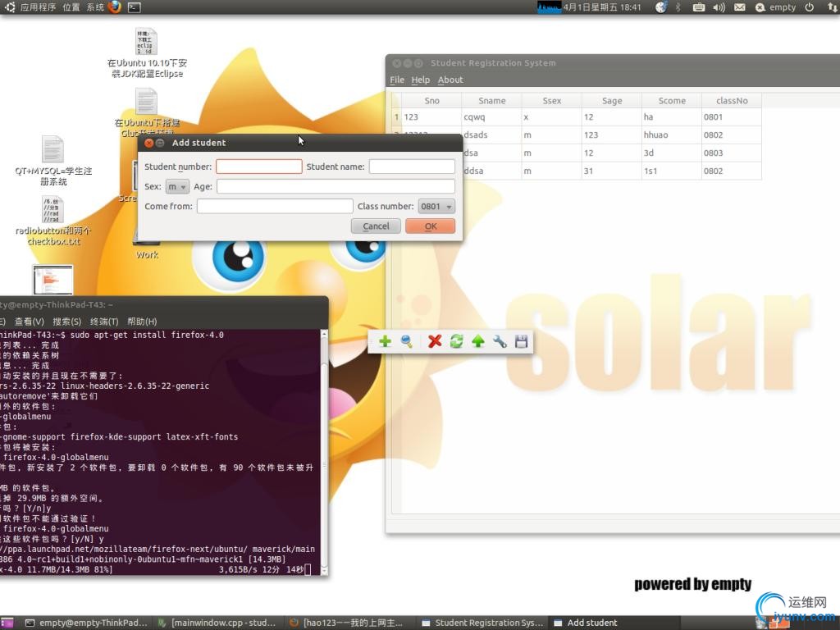Click the Sage column header

click(x=612, y=101)
